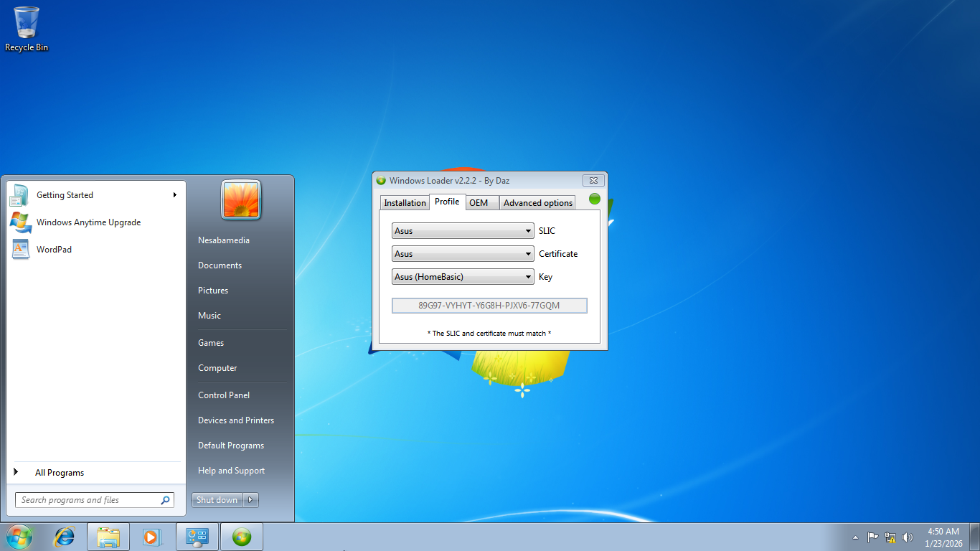Click the Search programs and files box

point(88,500)
